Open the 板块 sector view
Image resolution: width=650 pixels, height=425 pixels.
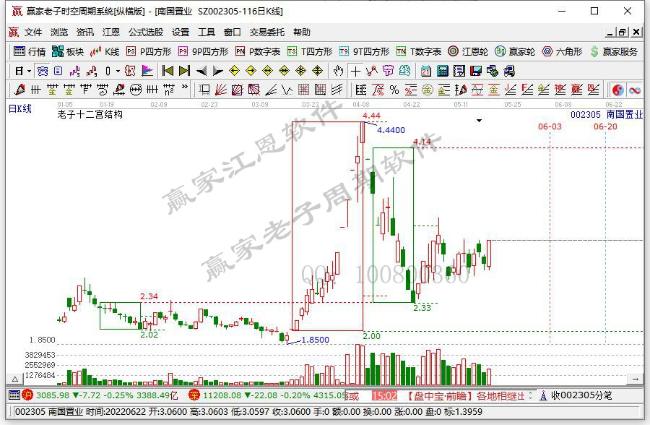[68, 51]
